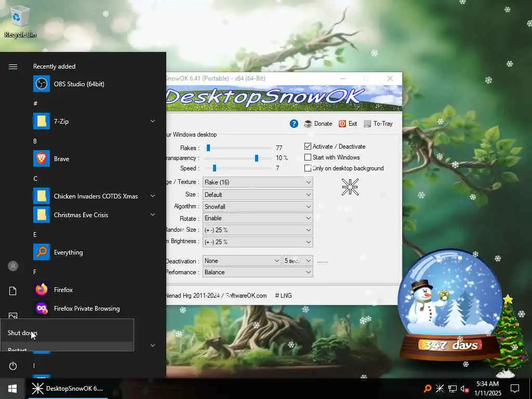Enable Only on desktop background checkbox
The height and width of the screenshot is (399, 532).
point(308,168)
